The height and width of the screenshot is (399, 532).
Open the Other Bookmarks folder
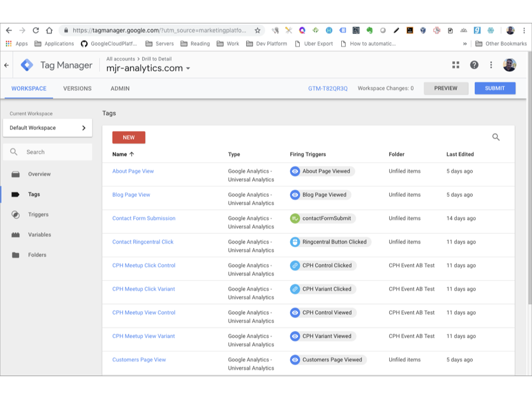[501, 44]
